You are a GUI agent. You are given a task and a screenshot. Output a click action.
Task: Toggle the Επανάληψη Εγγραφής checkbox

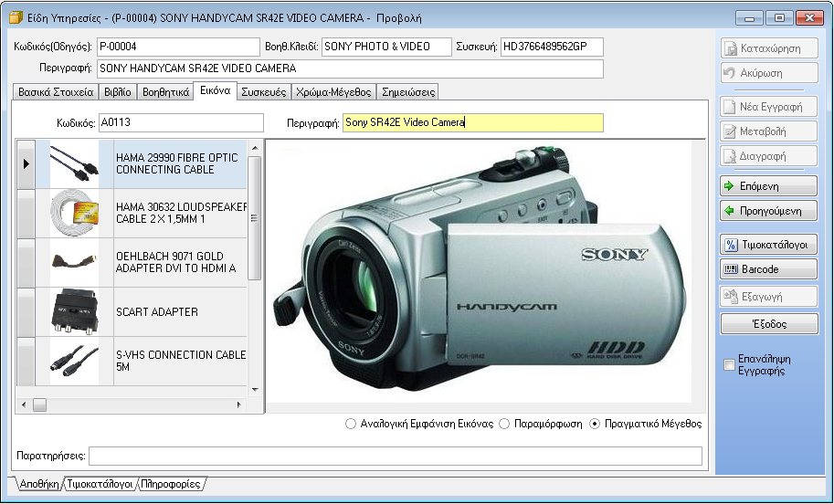[x=729, y=364]
